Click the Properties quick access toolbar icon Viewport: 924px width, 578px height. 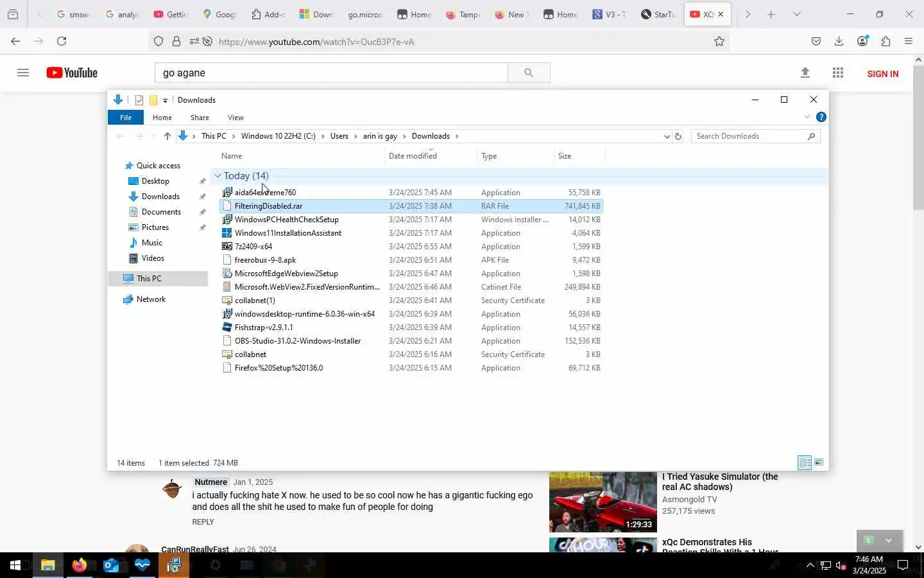pyautogui.click(x=139, y=100)
